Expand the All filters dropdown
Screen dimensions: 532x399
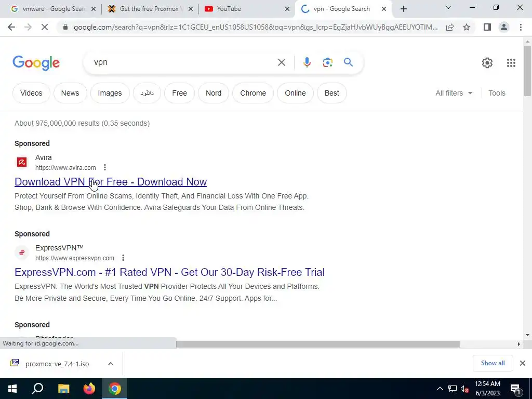454,93
